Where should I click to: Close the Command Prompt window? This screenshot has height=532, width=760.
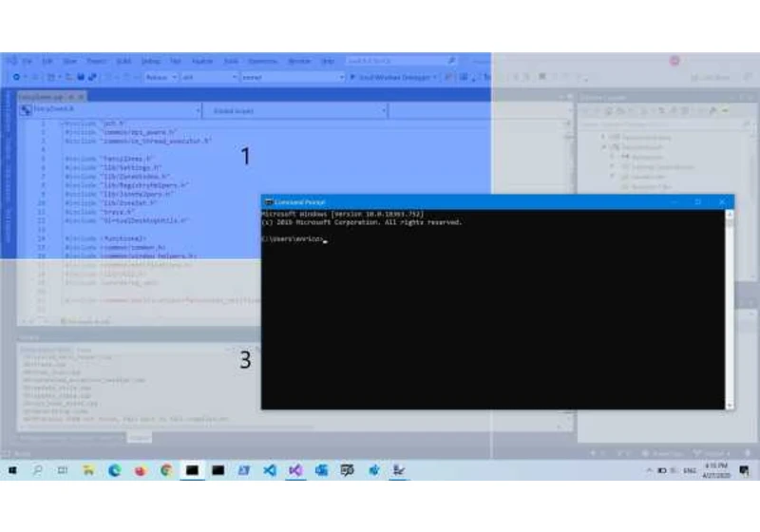pyautogui.click(x=722, y=201)
